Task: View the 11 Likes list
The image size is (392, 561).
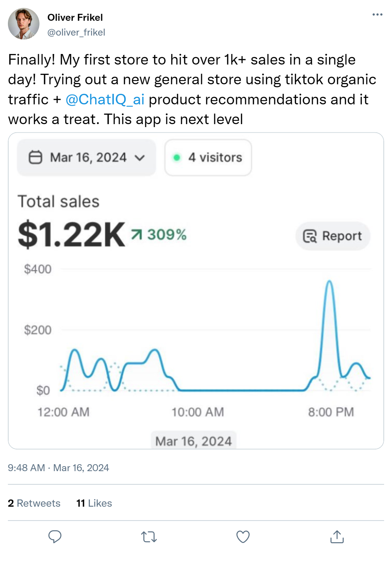Action: click(x=94, y=503)
